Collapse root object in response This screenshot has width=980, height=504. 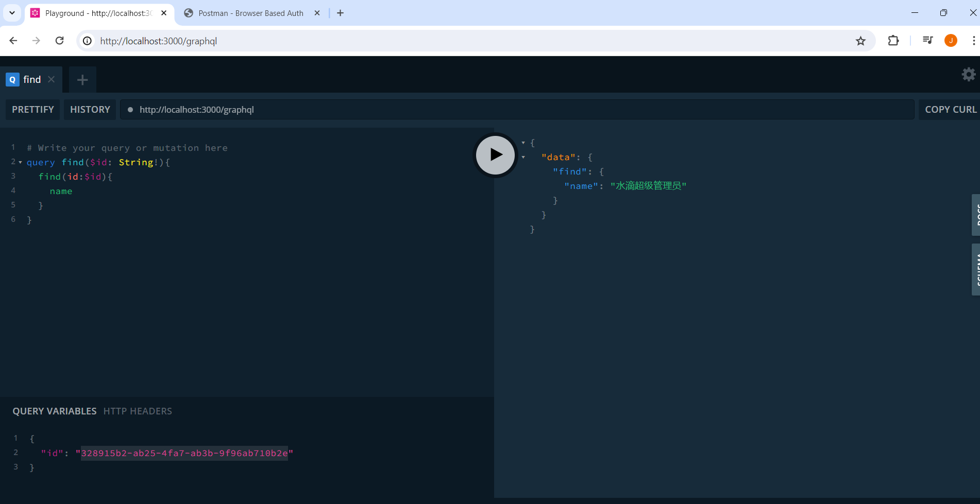tap(523, 143)
